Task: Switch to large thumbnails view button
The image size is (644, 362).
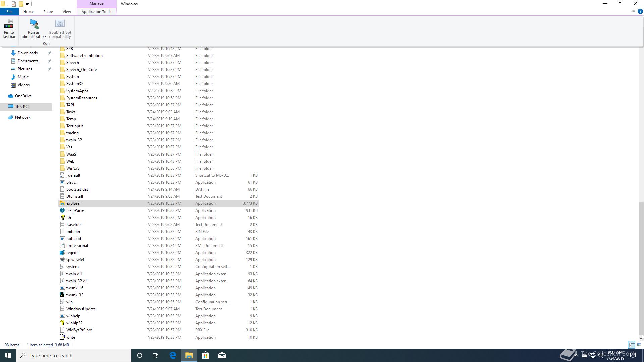Action: pyautogui.click(x=639, y=345)
